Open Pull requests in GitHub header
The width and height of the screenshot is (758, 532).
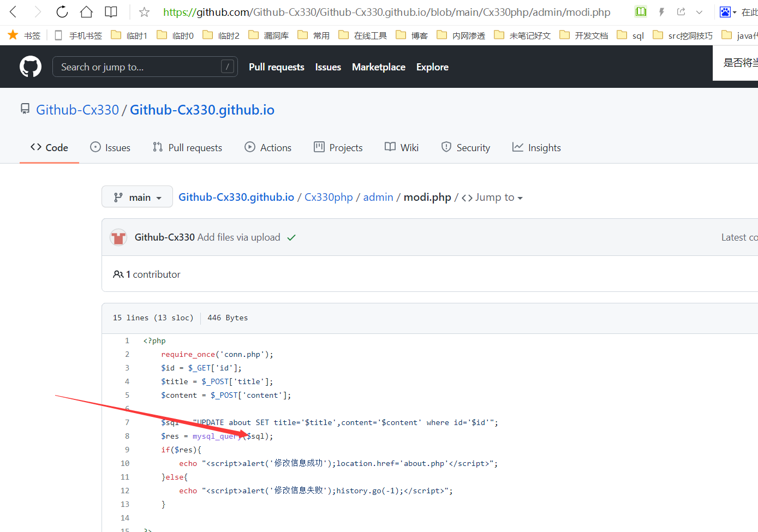pos(277,67)
